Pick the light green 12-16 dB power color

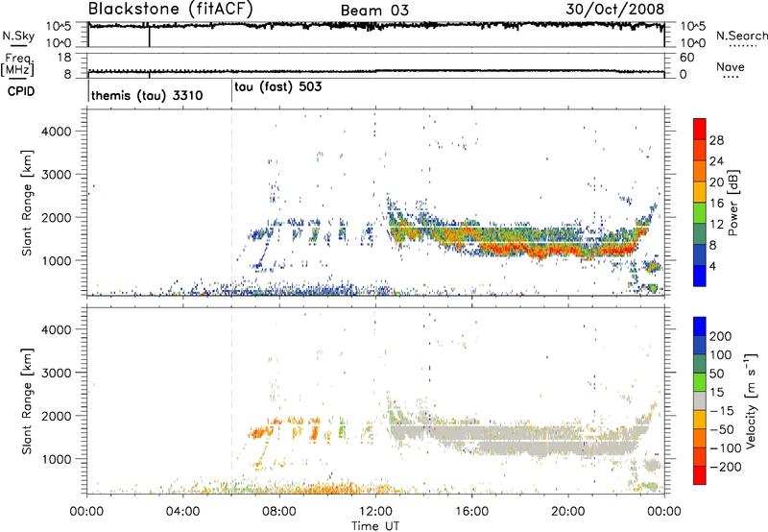point(700,213)
